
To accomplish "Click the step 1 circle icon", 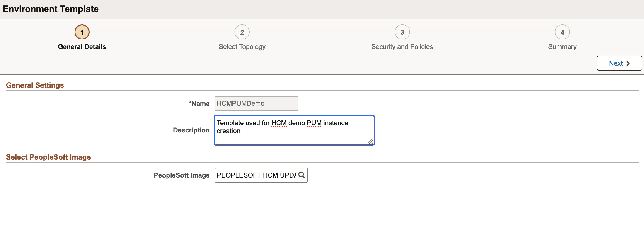I will click(82, 32).
